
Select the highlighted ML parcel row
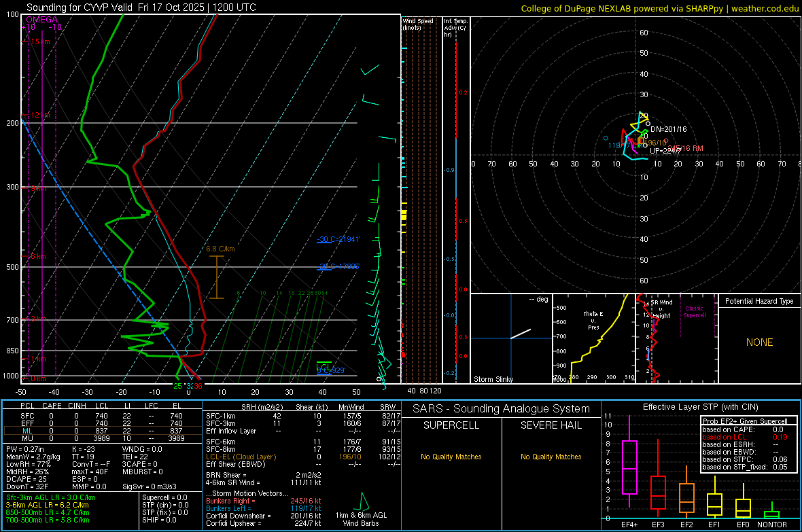tap(103, 431)
